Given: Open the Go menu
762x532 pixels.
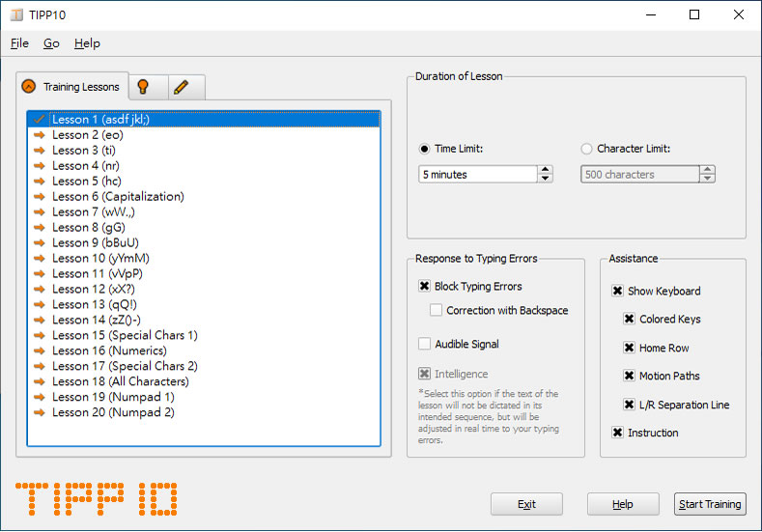Looking at the screenshot, I should (x=51, y=43).
